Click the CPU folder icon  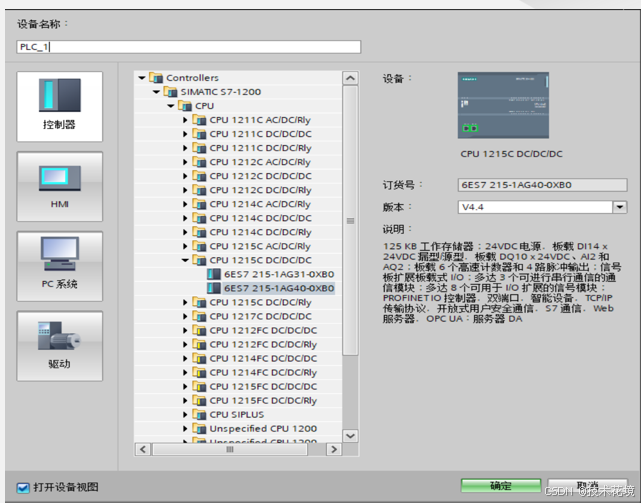coord(185,106)
